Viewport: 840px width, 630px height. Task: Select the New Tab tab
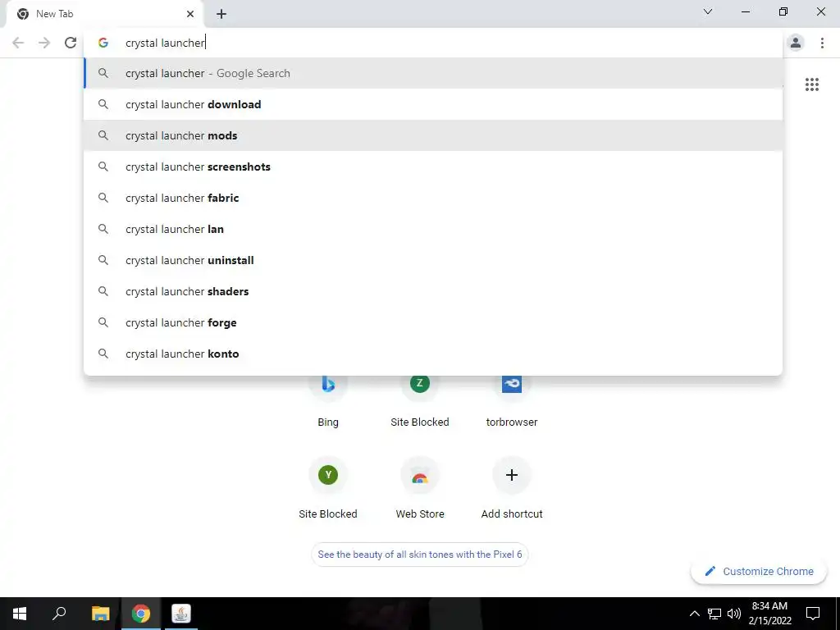tap(104, 14)
